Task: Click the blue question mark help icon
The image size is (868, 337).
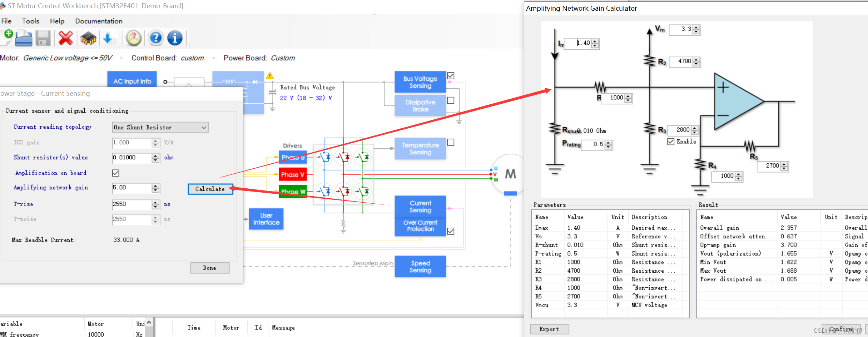Action: [156, 38]
